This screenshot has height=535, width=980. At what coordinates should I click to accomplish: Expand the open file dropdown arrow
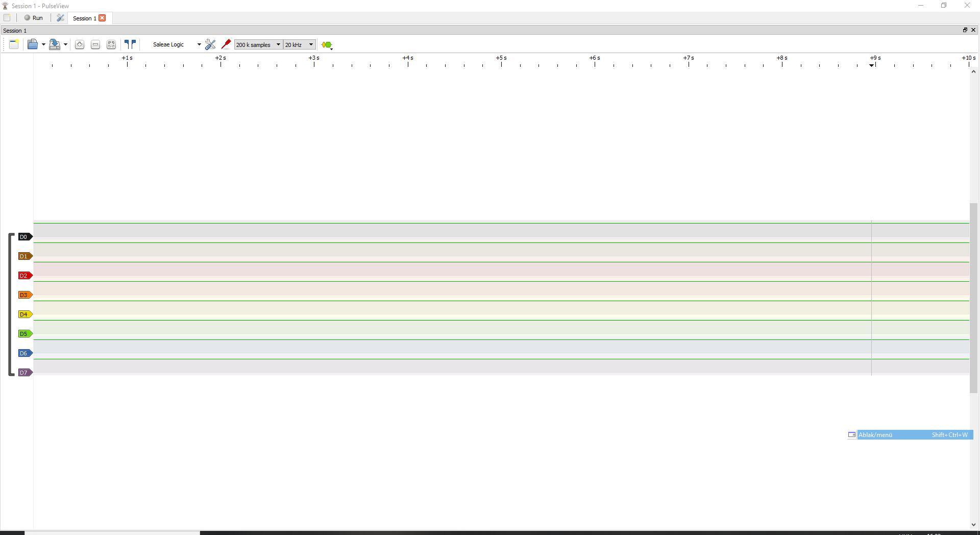coord(43,44)
